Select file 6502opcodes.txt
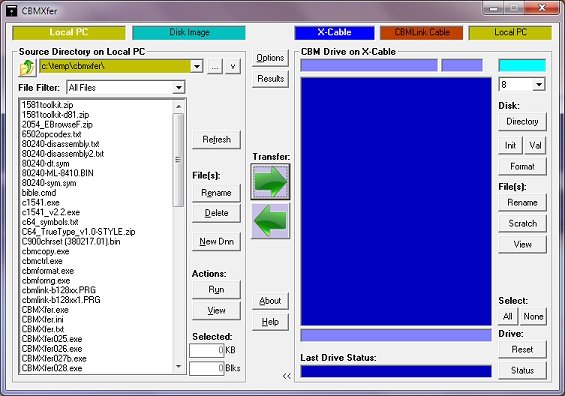 pyautogui.click(x=52, y=134)
